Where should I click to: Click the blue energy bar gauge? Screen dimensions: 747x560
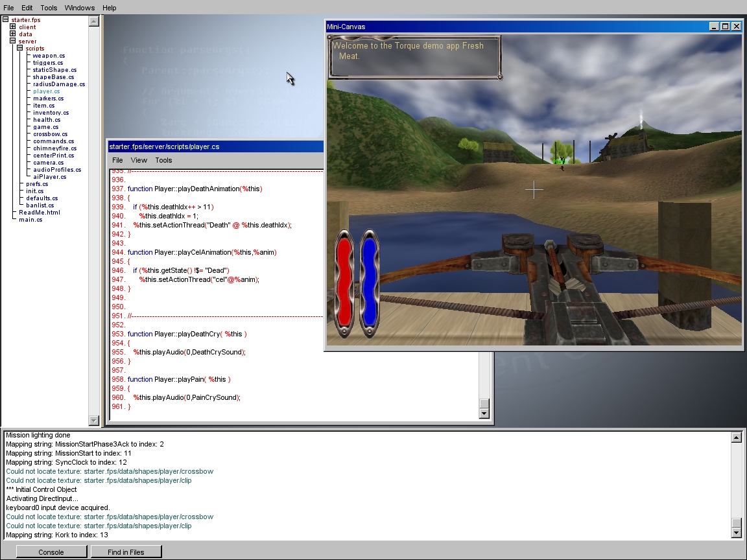pyautogui.click(x=369, y=283)
